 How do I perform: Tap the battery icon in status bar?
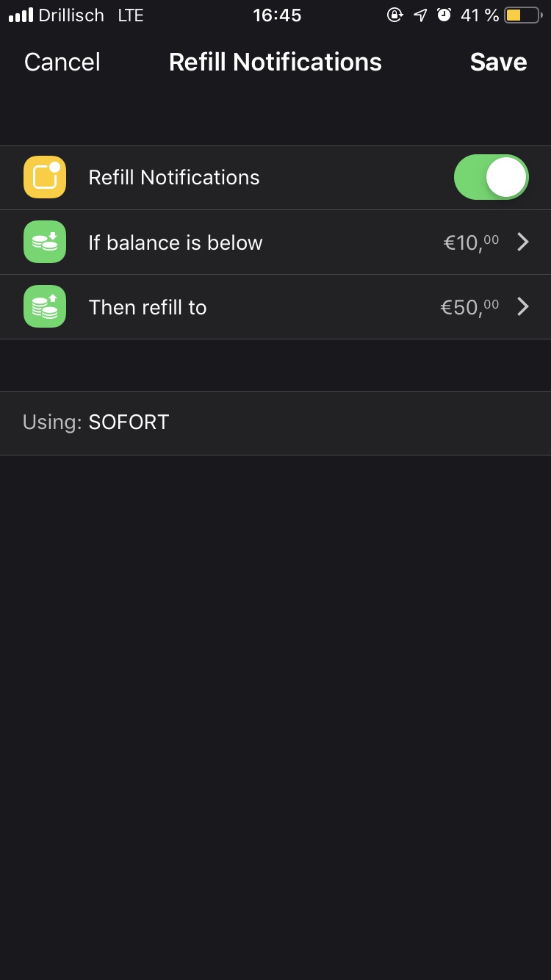523,15
